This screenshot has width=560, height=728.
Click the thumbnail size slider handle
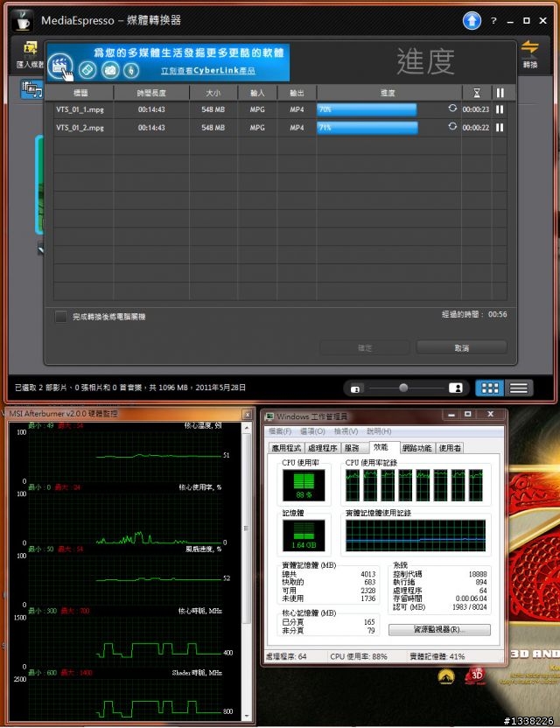403,388
